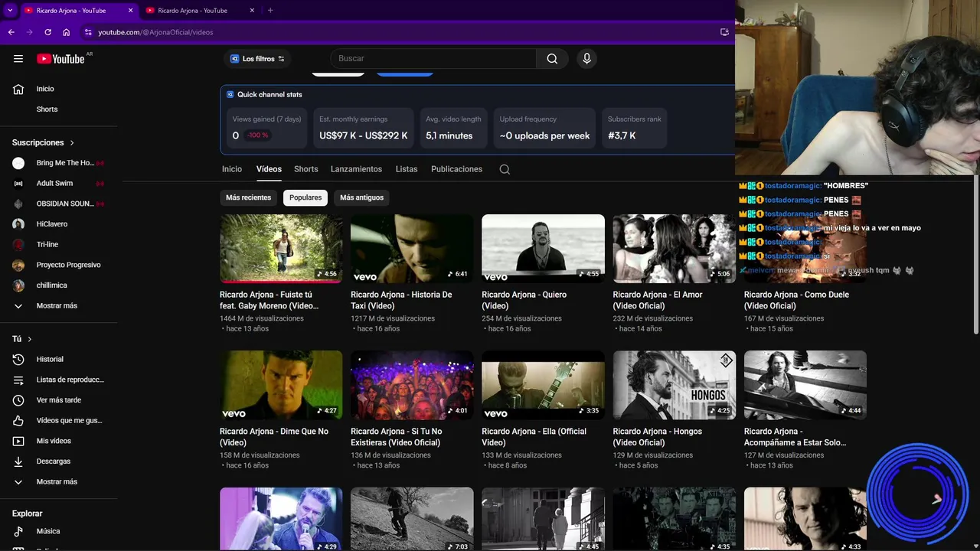
Task: Select the Más antiguos sort chip
Action: tap(361, 197)
